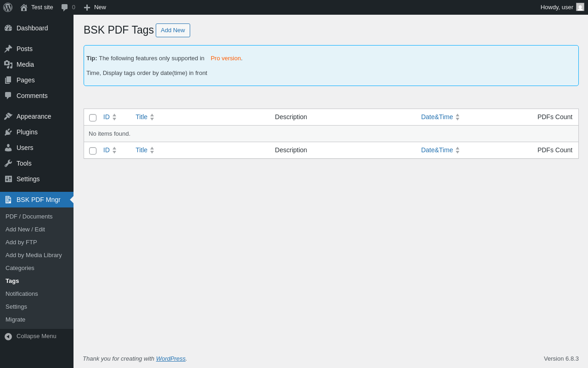Viewport: 588px width, 368px height.
Task: Click the Add New button
Action: 173,30
